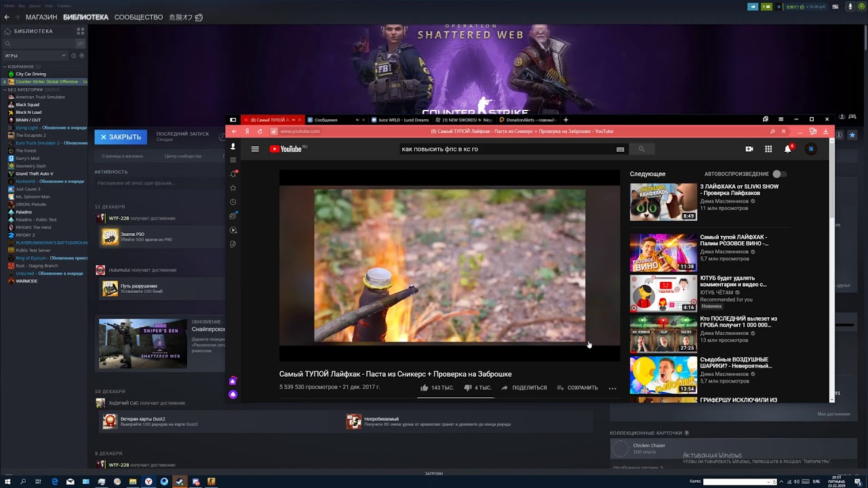Screen dimensions: 868x488
Task: Filter Steam library by ready-to-play icon
Action: pyautogui.click(x=82, y=56)
